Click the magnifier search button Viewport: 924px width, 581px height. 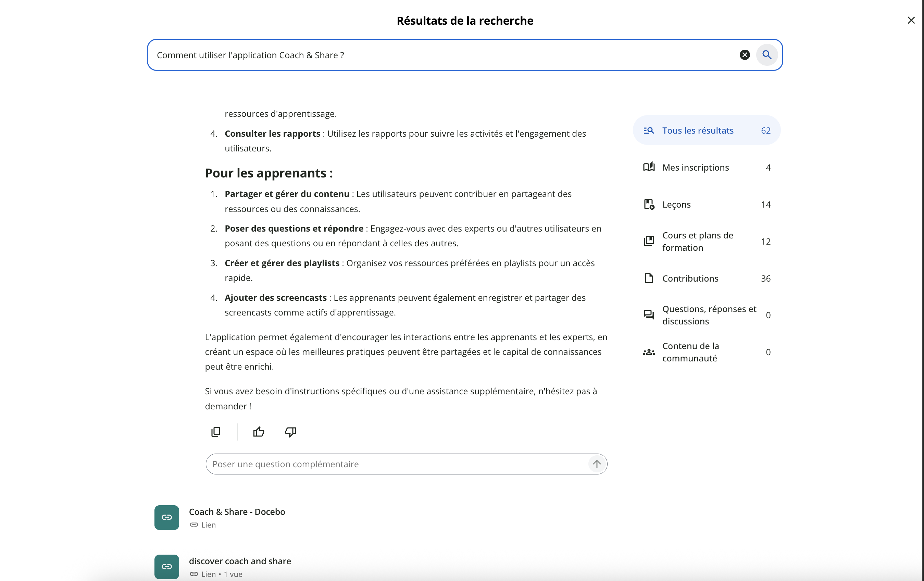pyautogui.click(x=767, y=55)
